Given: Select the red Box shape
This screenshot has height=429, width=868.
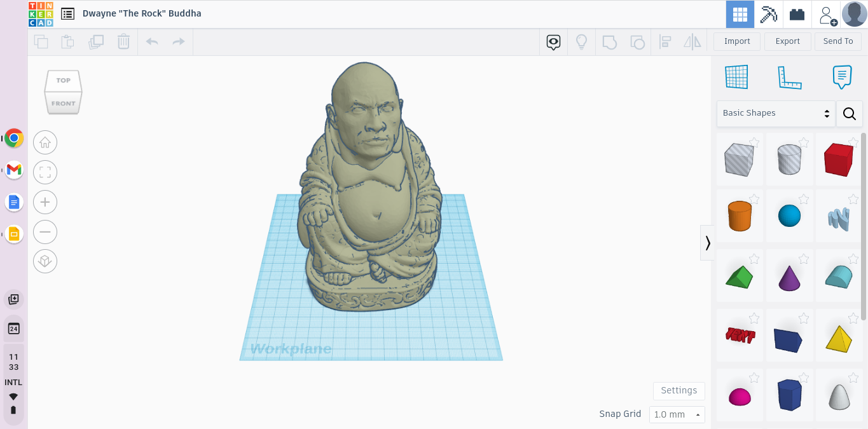Looking at the screenshot, I should coord(838,159).
